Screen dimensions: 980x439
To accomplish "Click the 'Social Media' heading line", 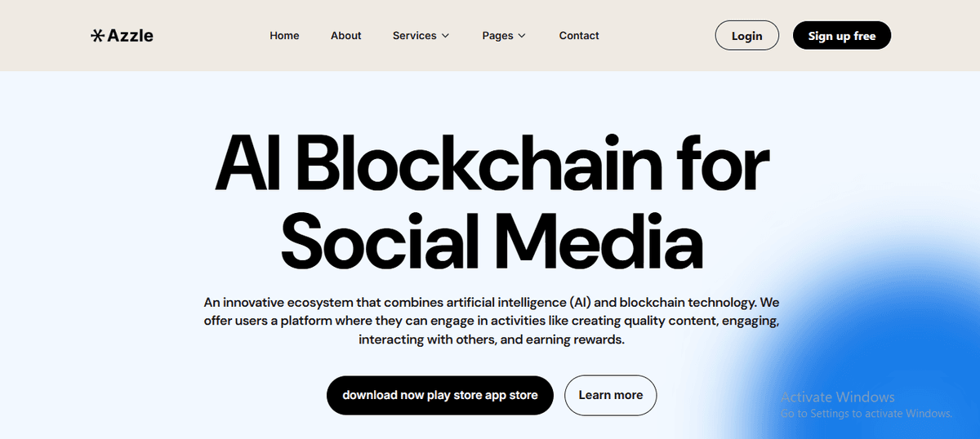I will (x=492, y=240).
